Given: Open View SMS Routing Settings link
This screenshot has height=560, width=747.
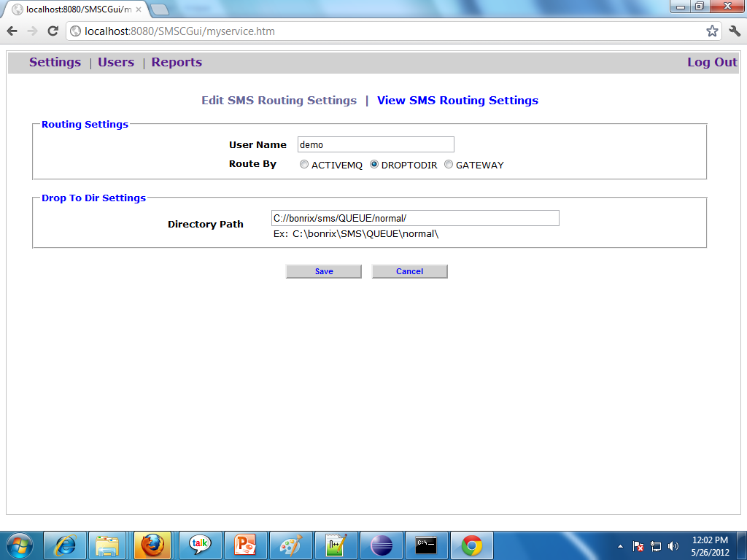Looking at the screenshot, I should point(457,101).
